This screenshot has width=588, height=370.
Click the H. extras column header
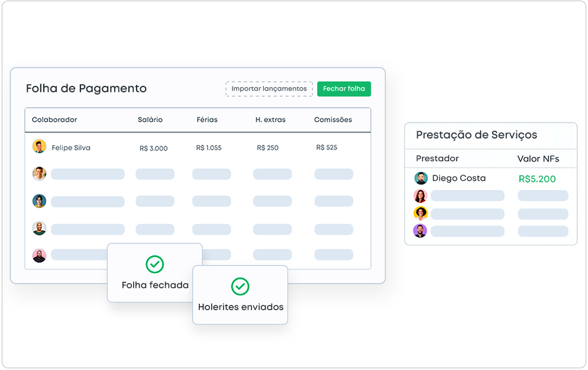point(270,120)
